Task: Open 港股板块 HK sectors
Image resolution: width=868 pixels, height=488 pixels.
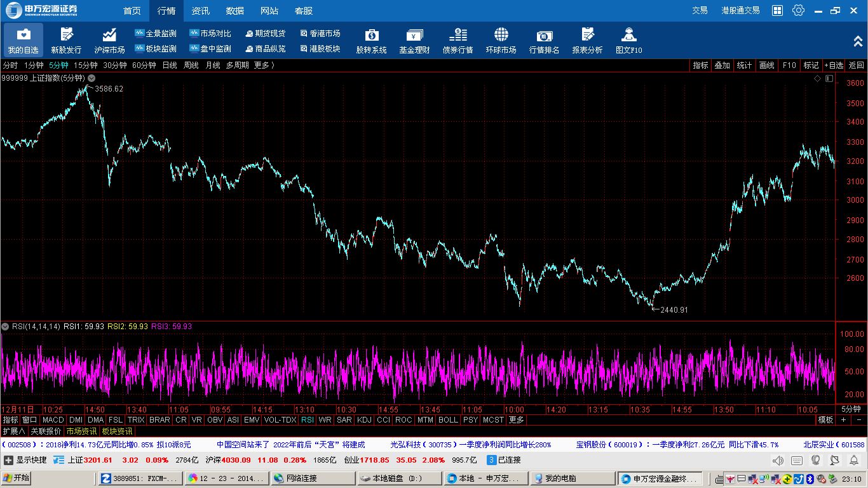Action: [x=320, y=48]
